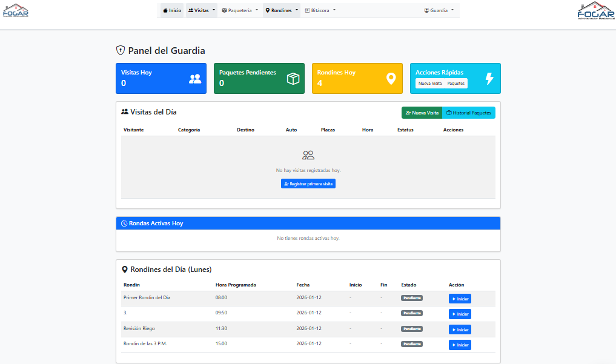Click the lightning bolt in Acciones Rápidas card

point(489,79)
